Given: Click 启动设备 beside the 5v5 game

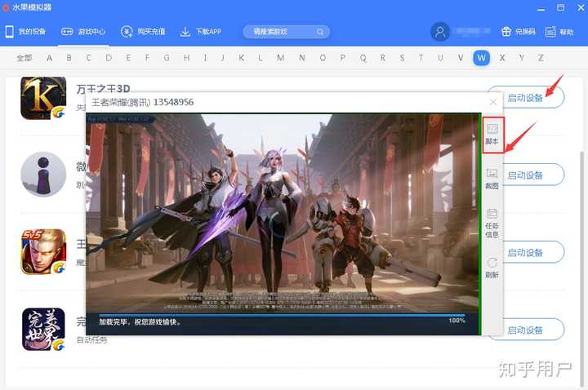Looking at the screenshot, I should pyautogui.click(x=532, y=252).
